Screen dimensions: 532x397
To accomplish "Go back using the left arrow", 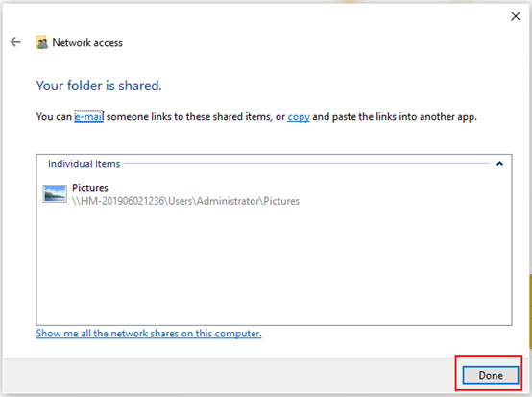I will pyautogui.click(x=15, y=42).
